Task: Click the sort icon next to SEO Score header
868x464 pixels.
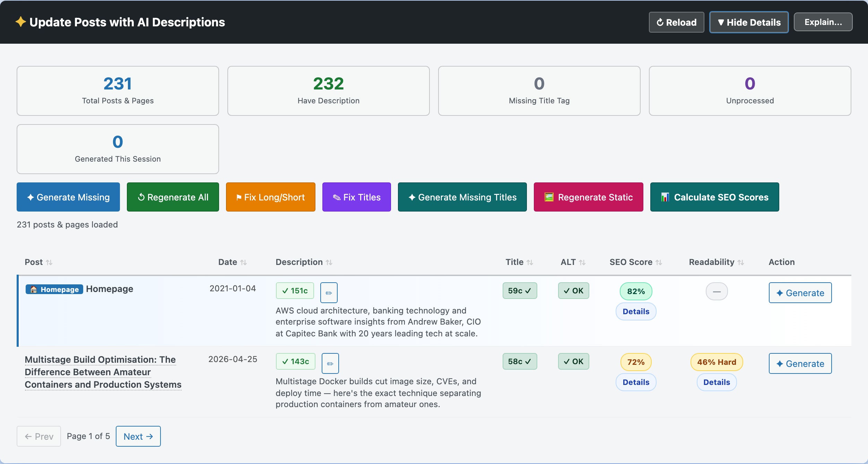Action: tap(659, 262)
